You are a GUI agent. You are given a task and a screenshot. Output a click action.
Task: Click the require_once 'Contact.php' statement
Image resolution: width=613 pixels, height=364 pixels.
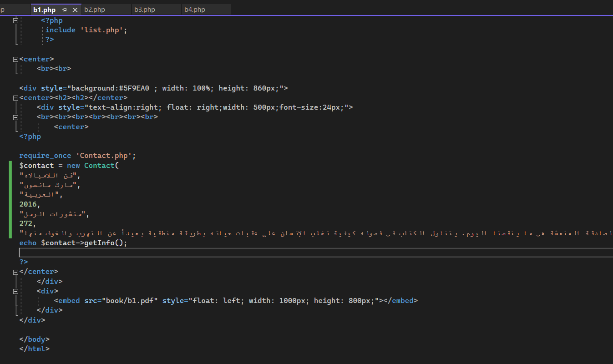pos(77,156)
